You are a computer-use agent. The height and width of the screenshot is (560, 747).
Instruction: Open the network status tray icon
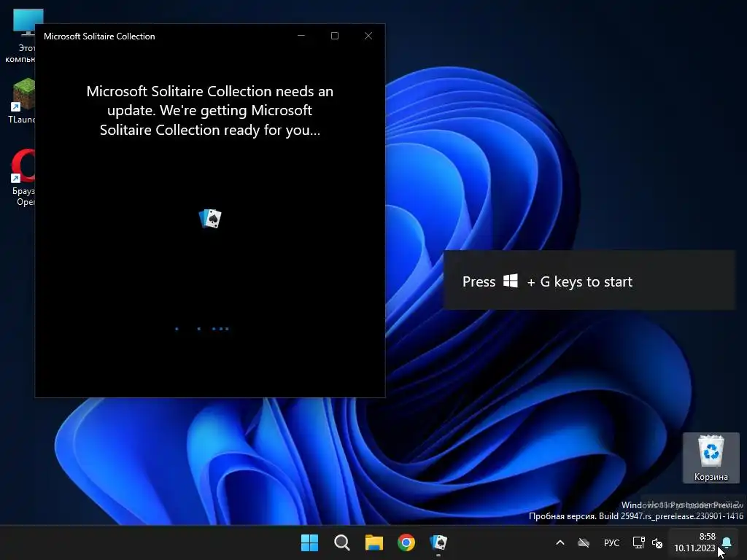coord(638,542)
